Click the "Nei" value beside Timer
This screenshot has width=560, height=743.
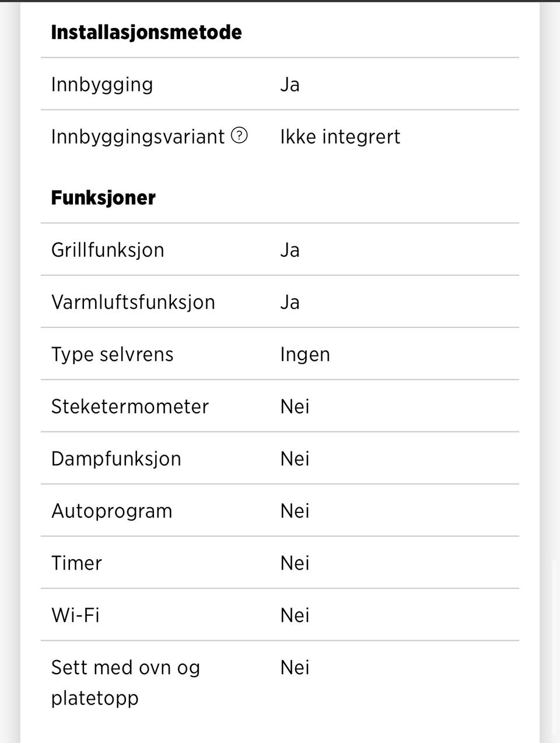295,563
